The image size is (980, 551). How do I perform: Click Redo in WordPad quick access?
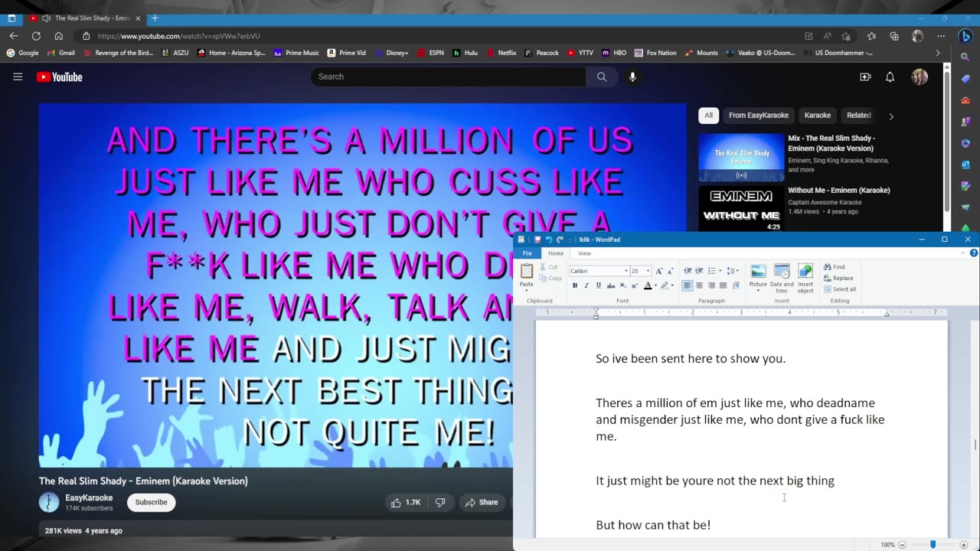[x=560, y=240]
